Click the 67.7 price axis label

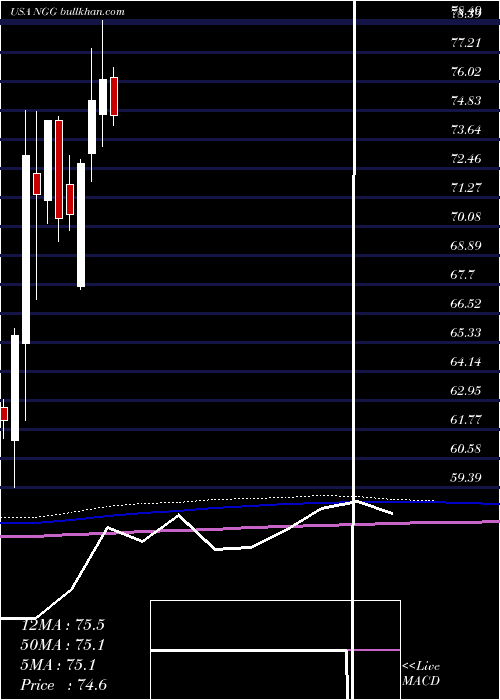pos(462,275)
